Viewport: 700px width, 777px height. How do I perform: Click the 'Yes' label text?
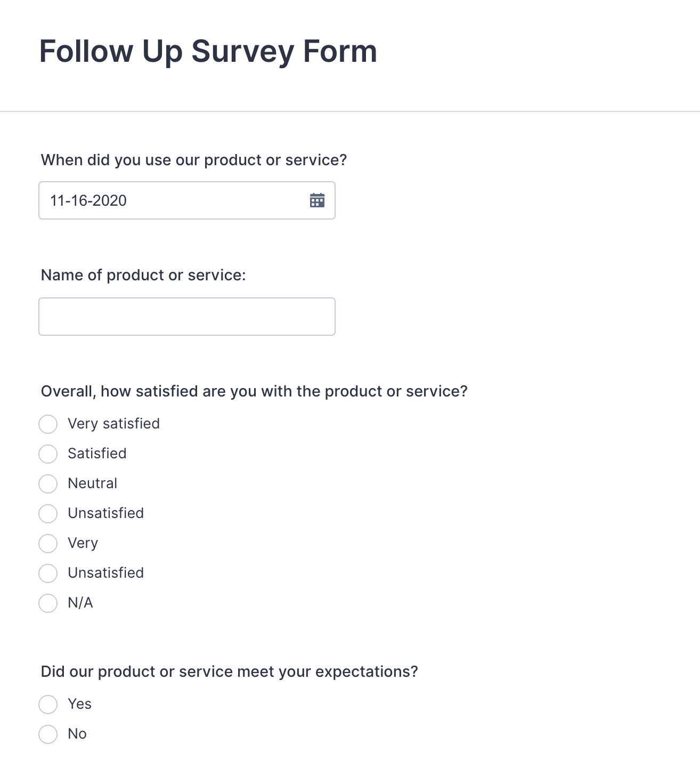click(79, 704)
